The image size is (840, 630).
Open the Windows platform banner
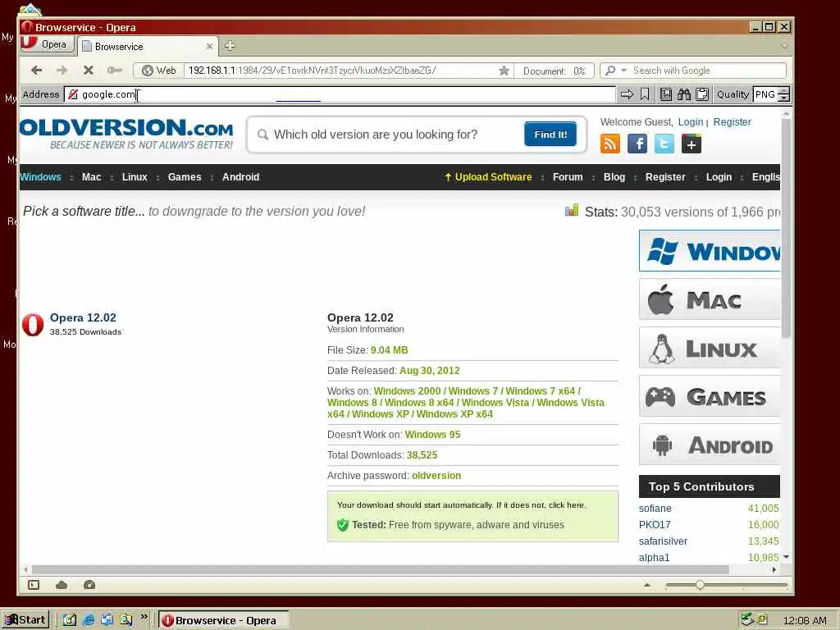[710, 251]
